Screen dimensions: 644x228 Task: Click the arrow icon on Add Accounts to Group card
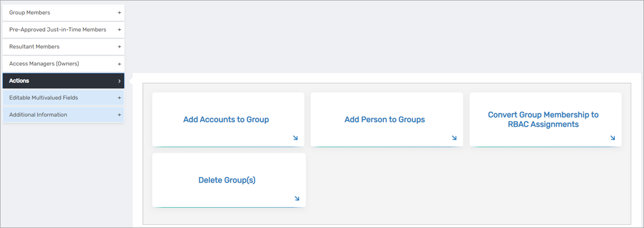295,138
